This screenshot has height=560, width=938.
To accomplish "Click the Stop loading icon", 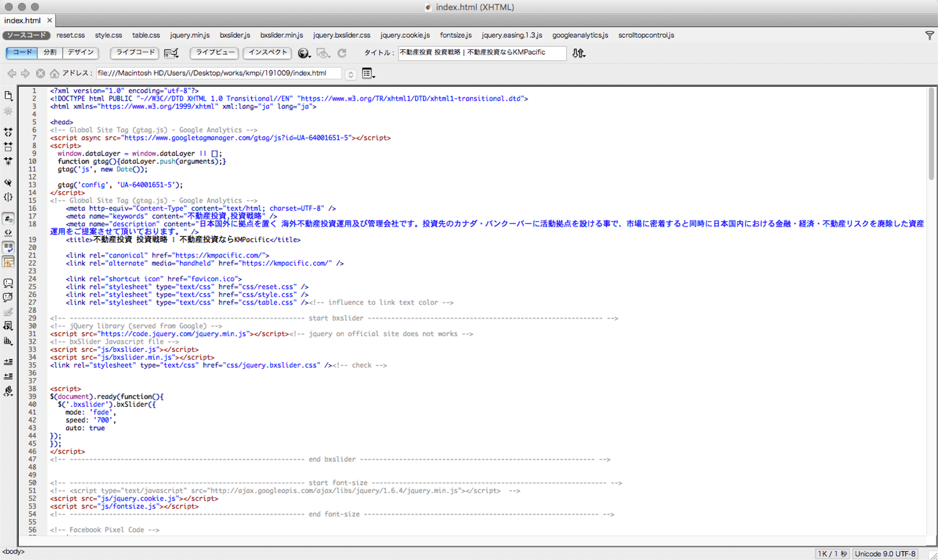I will tap(40, 74).
